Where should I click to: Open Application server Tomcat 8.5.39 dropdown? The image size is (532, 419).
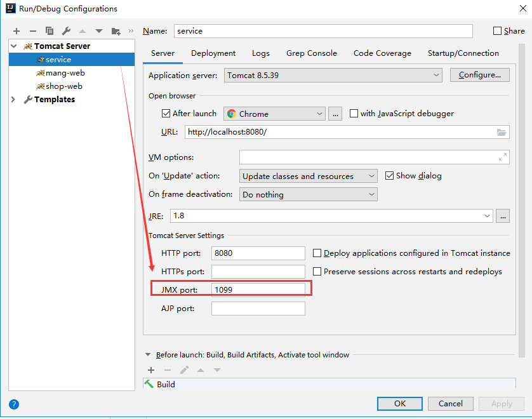(x=333, y=75)
